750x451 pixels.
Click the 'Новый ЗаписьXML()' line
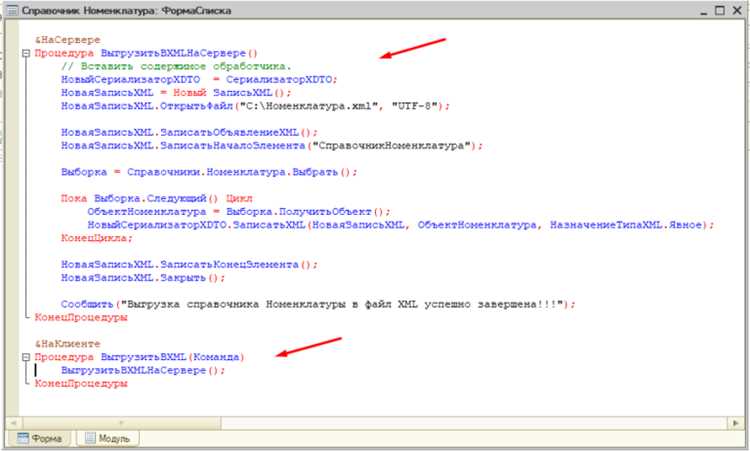(176, 93)
